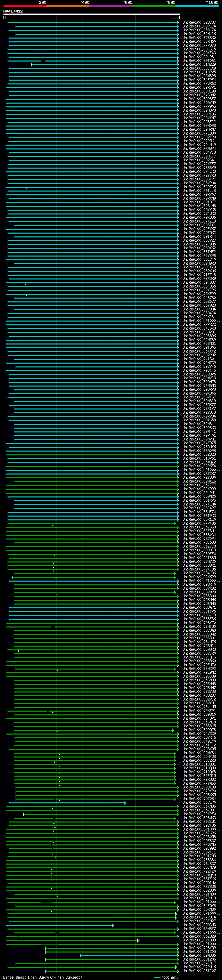Select UniRef100_A2YBG0 entry
Viewport: 222px width, 980px height.
199,477
